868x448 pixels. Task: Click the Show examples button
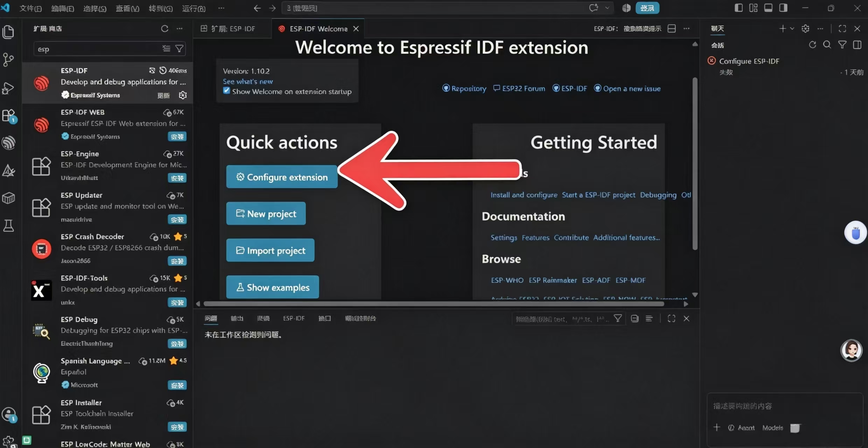272,287
